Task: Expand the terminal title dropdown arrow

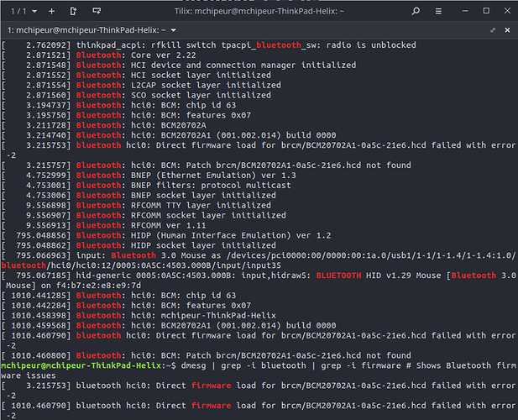Action: (x=174, y=30)
